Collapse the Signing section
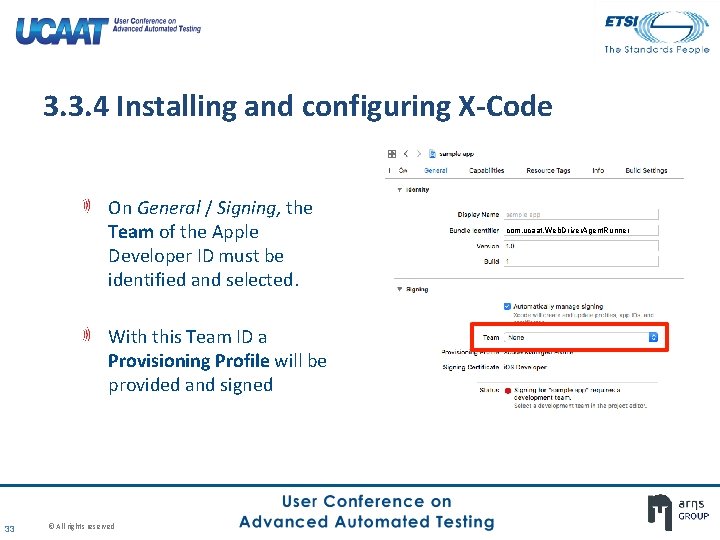Image resolution: width=720 pixels, height=540 pixels. click(x=399, y=289)
